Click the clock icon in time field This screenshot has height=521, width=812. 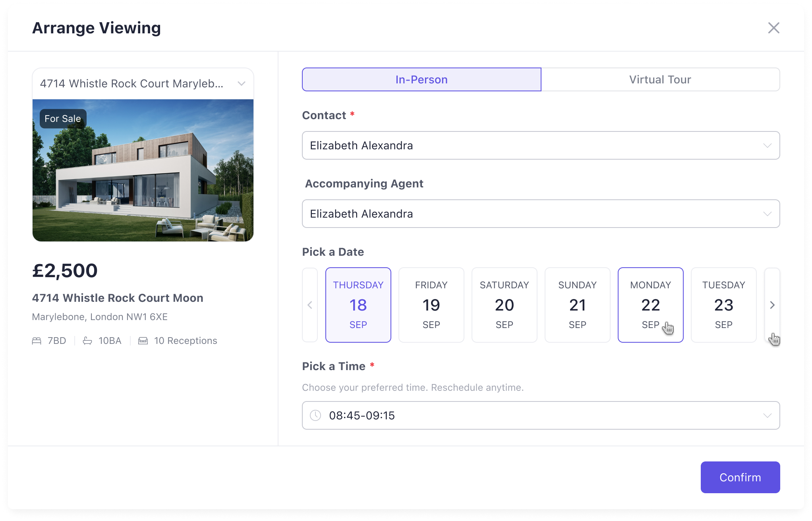coord(315,415)
